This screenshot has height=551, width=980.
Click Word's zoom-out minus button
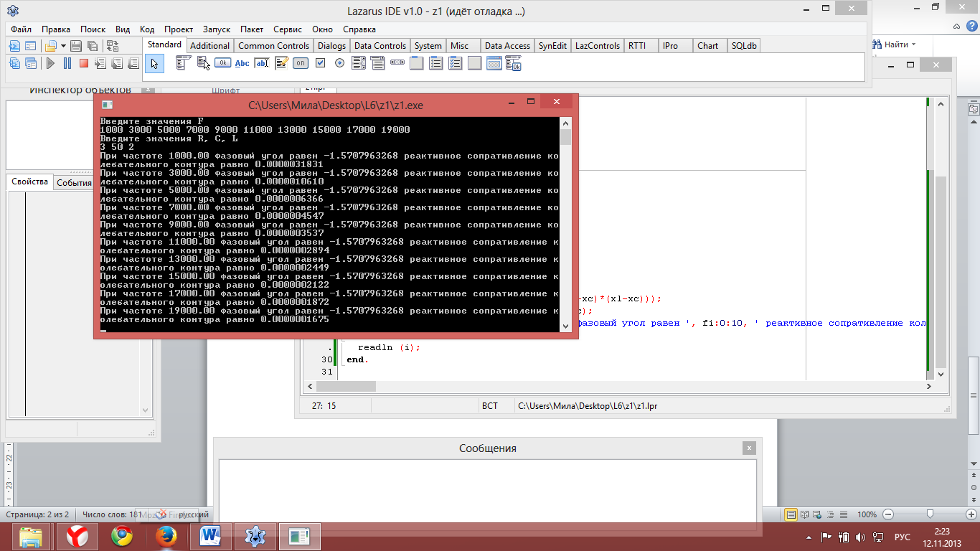click(888, 514)
